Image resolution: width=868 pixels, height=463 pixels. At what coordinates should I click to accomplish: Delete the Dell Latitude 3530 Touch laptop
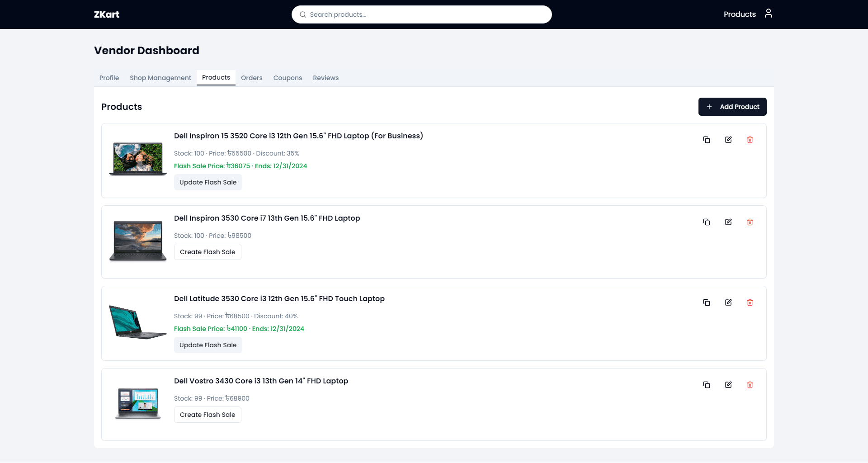tap(750, 302)
